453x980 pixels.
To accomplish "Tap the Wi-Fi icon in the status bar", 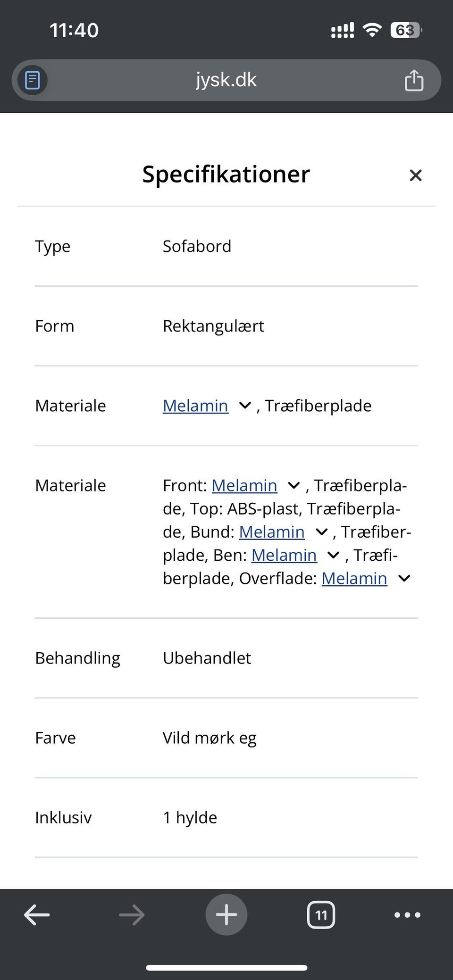I will coord(372,30).
